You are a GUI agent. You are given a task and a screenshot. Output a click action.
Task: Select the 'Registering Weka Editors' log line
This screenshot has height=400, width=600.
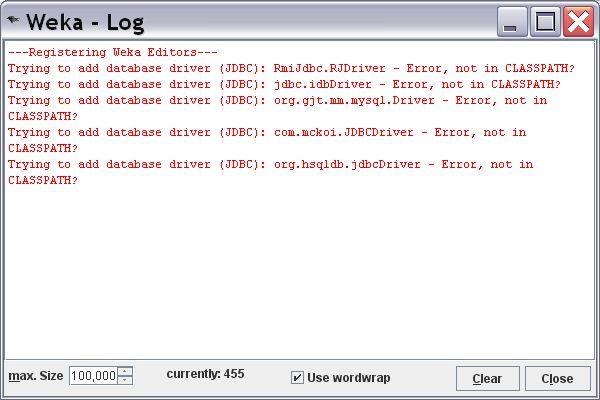point(113,52)
